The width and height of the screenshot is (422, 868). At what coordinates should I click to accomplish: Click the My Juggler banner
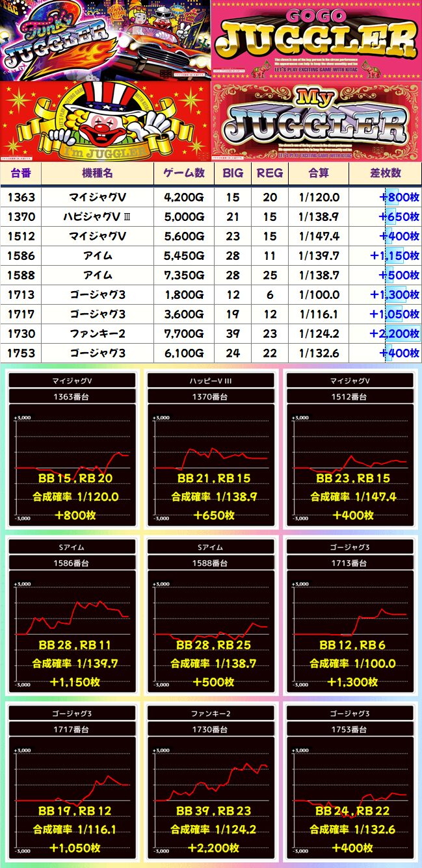point(316,121)
